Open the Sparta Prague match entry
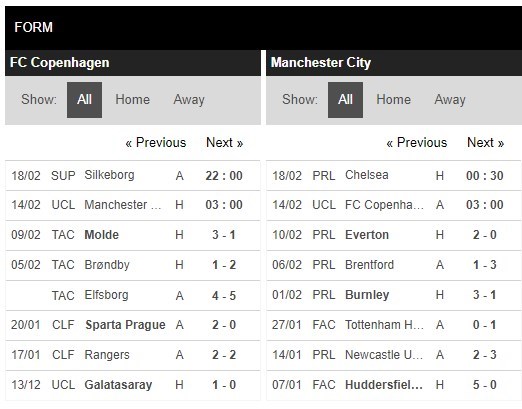The height and width of the screenshot is (409, 522). pos(133,325)
